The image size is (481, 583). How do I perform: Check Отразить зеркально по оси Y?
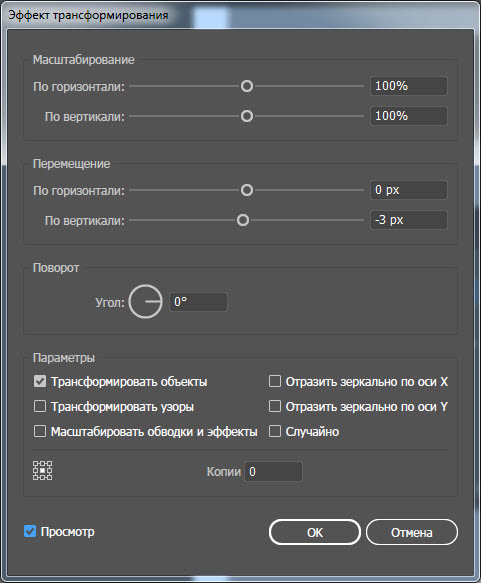pyautogui.click(x=275, y=406)
